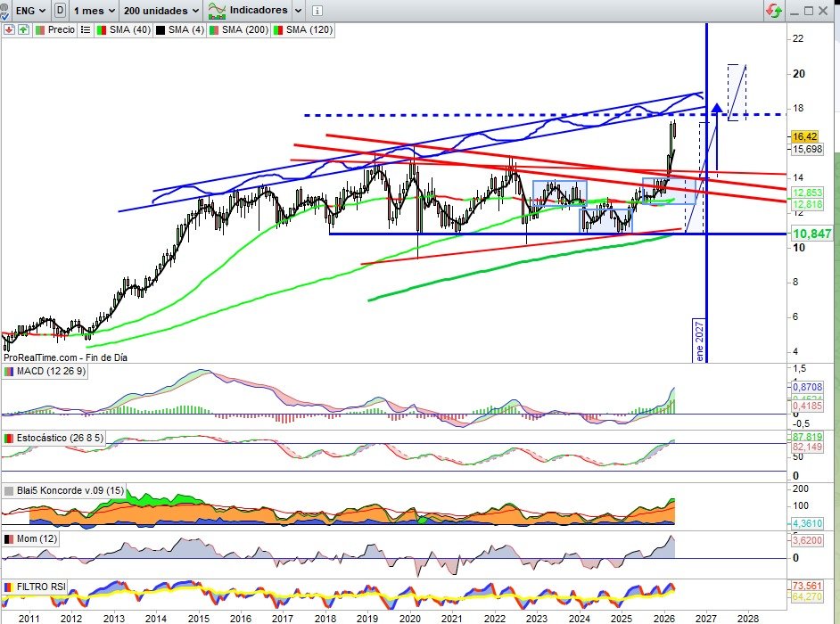The image size is (840, 624).
Task: Open Mom (12) panel label
Action: coord(37,538)
